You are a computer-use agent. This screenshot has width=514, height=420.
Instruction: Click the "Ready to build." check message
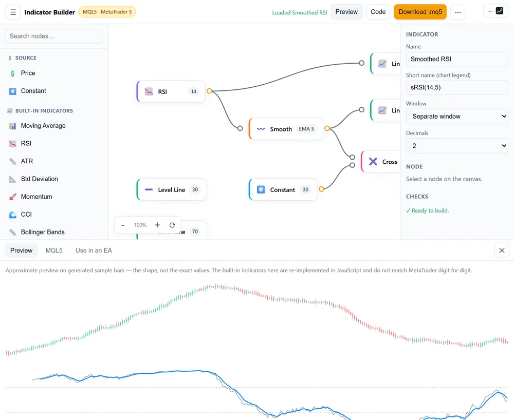(428, 211)
